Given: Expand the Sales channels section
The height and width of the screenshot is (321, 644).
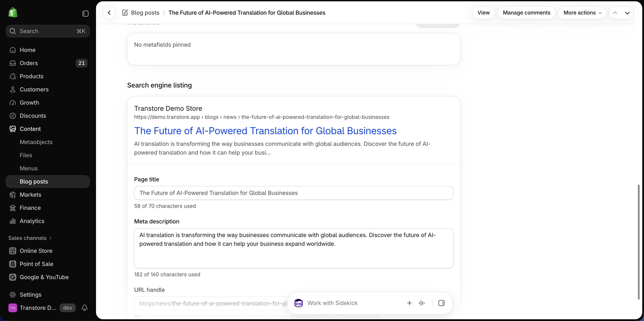Looking at the screenshot, I should (30, 238).
